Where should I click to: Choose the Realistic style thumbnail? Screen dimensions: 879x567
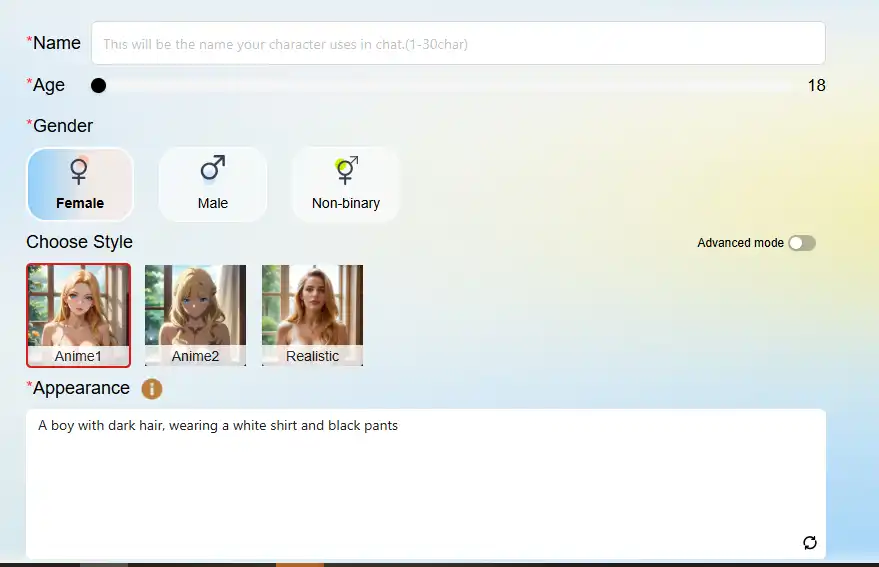click(x=312, y=315)
